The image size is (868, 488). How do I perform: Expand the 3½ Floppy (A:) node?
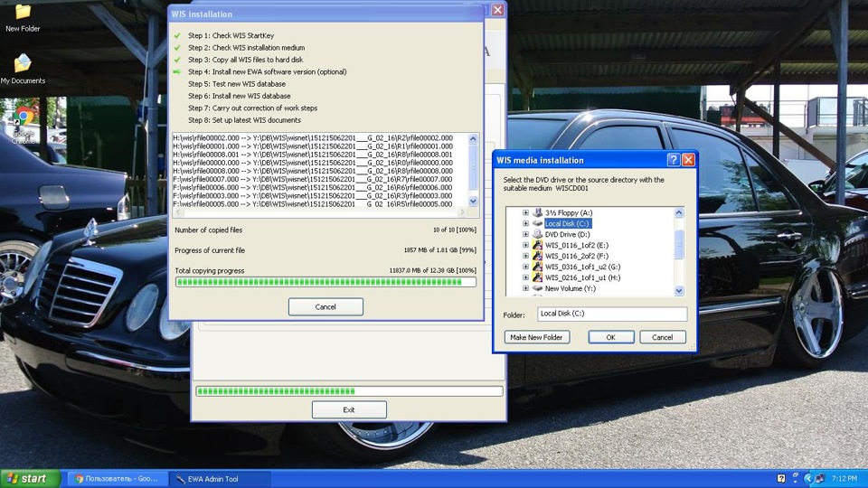point(525,212)
